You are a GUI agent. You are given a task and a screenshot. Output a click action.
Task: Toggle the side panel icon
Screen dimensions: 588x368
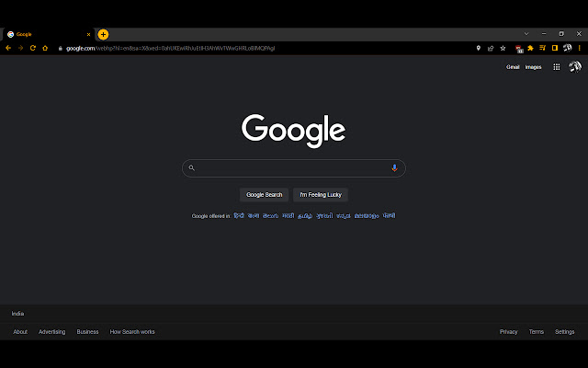click(555, 48)
